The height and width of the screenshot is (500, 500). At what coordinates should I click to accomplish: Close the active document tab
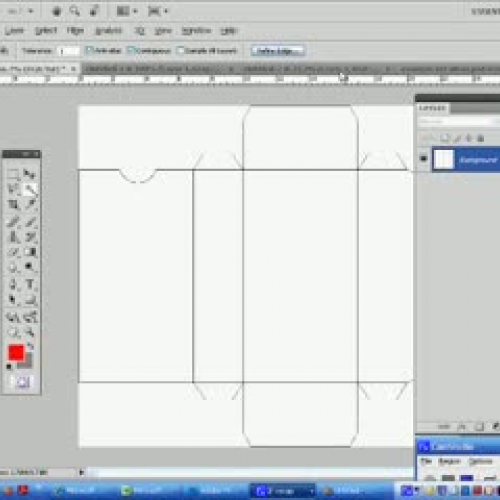pos(74,69)
